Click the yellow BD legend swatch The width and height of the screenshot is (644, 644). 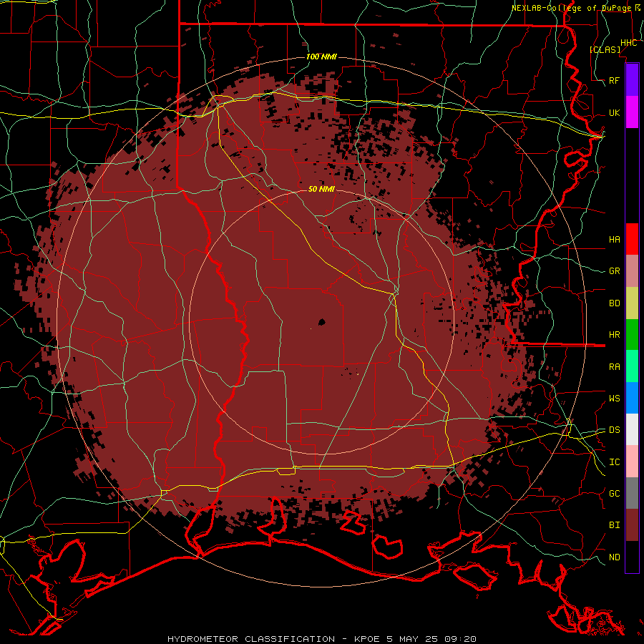pos(632,303)
